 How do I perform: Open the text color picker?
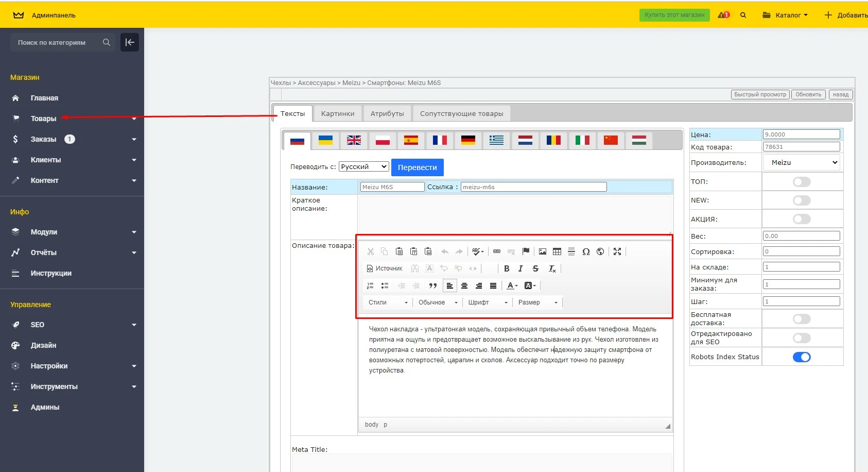coord(512,285)
